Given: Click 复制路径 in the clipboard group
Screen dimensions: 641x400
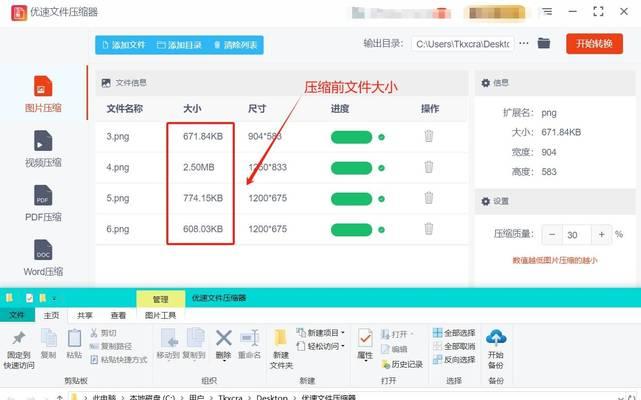Looking at the screenshot, I should coord(111,346).
